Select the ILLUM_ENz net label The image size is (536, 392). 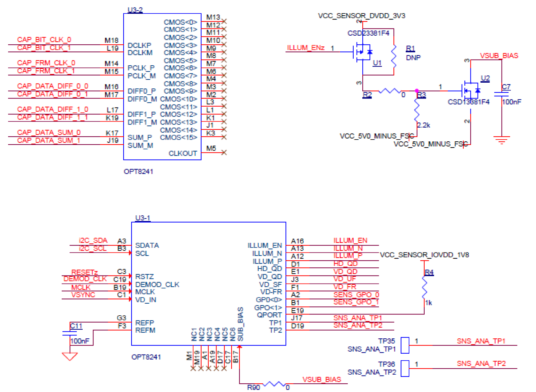click(x=306, y=48)
